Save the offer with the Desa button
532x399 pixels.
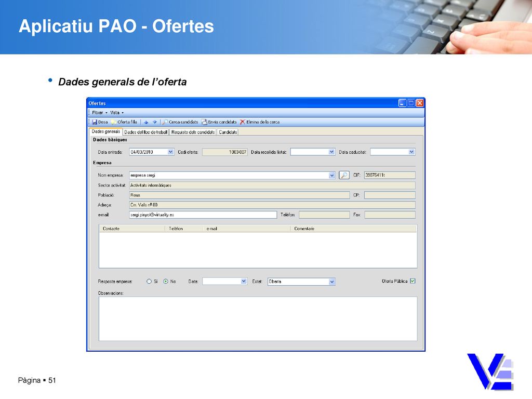[x=100, y=122]
